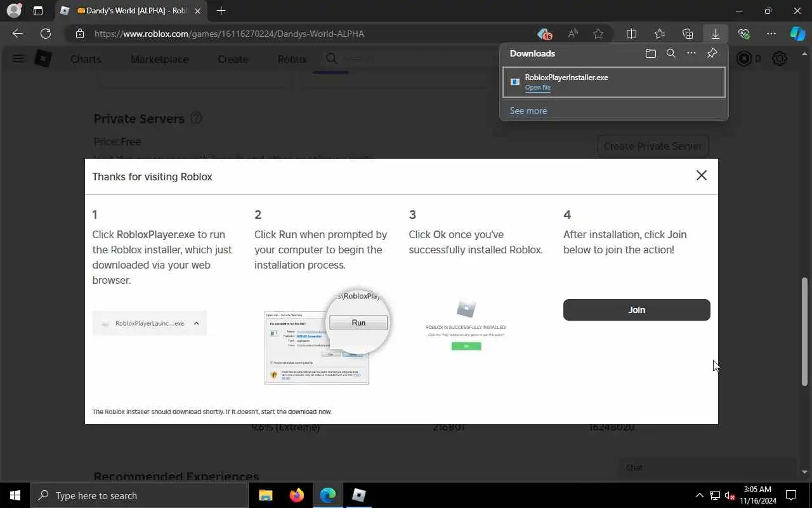This screenshot has height=508, width=812.
Task: Open downloads folder icon
Action: (x=650, y=53)
